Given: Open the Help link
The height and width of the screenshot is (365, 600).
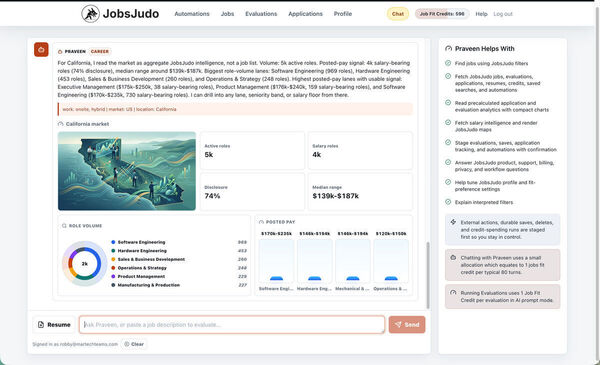Looking at the screenshot, I should pyautogui.click(x=481, y=14).
